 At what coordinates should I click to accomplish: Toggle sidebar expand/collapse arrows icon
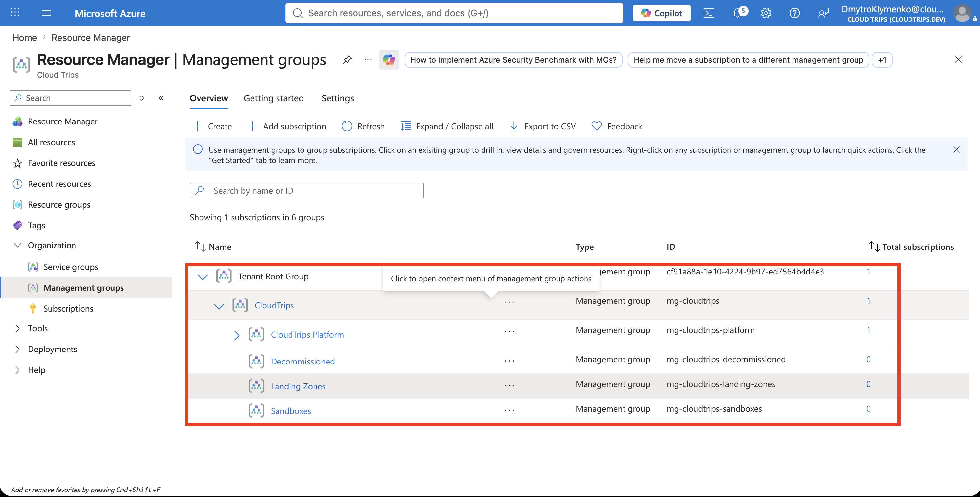[142, 98]
